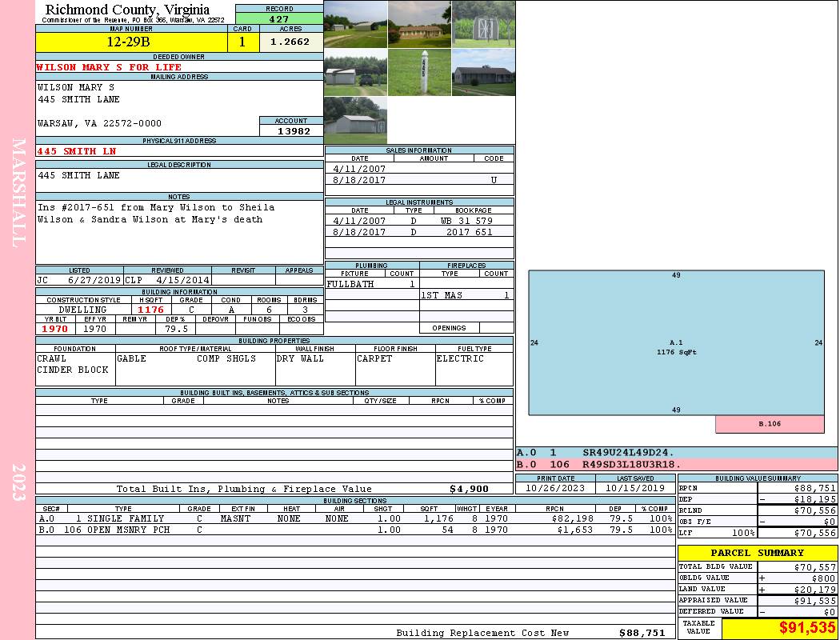This screenshot has height=640, width=840.
Task: Open the shed with white X-doors photo
Action: [x=483, y=24]
